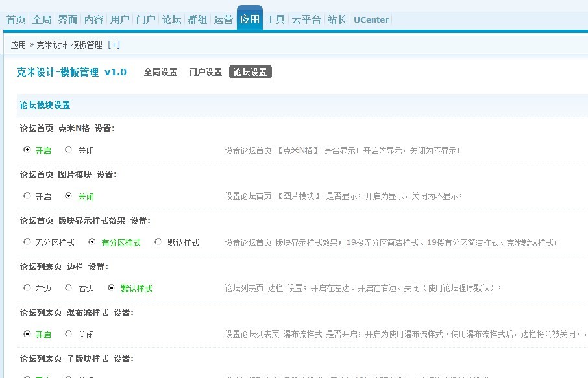Select 默认样式 for 版块显示样式效果

[x=158, y=242]
